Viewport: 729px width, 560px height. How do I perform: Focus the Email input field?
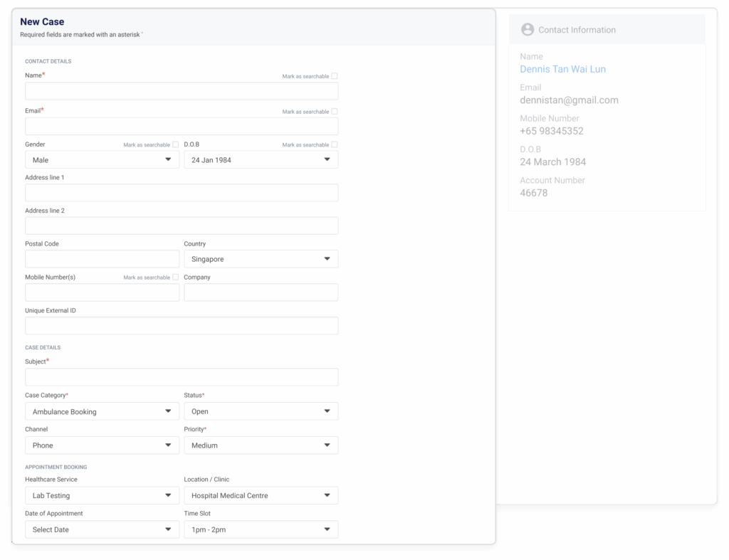pos(182,127)
